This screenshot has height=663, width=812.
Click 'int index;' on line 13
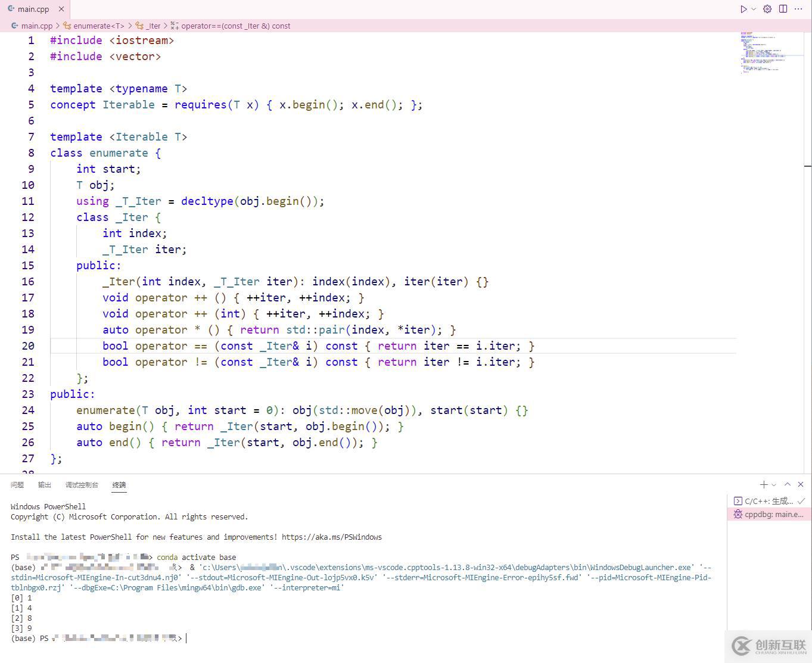pos(135,234)
